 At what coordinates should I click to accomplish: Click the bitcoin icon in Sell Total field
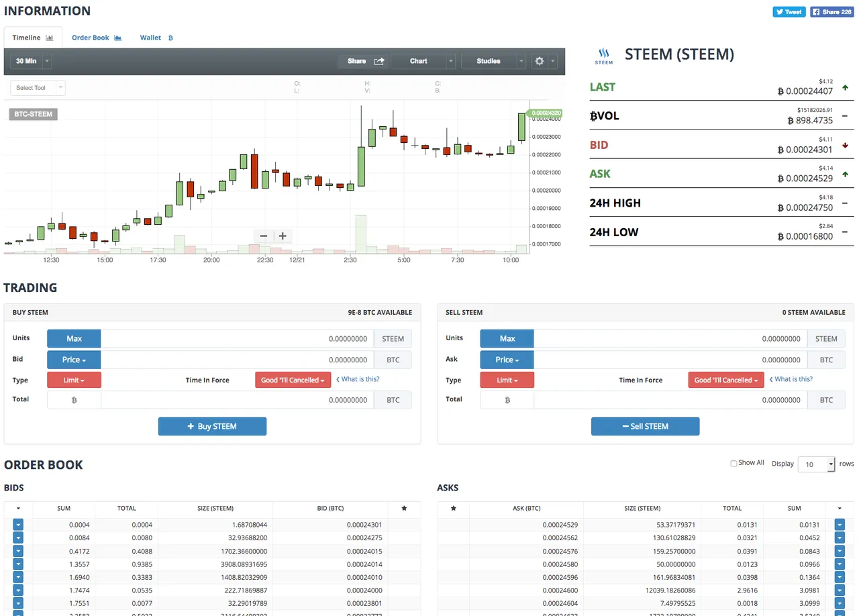507,400
